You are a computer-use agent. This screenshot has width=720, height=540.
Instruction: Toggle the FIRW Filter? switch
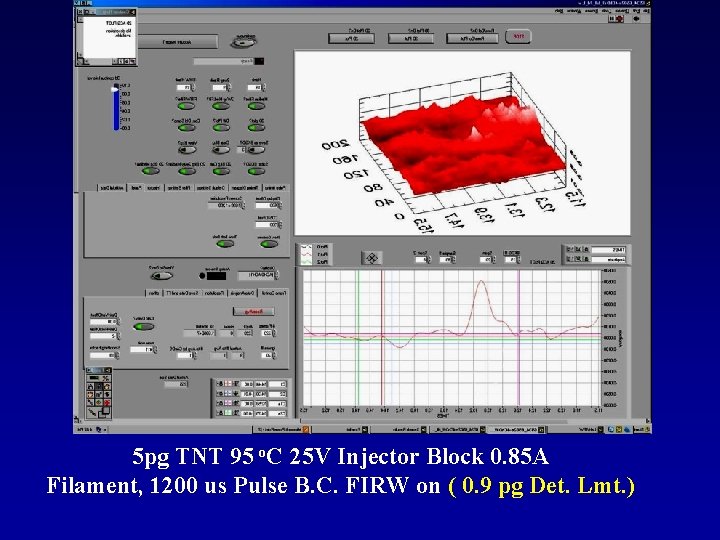pyautogui.click(x=186, y=106)
